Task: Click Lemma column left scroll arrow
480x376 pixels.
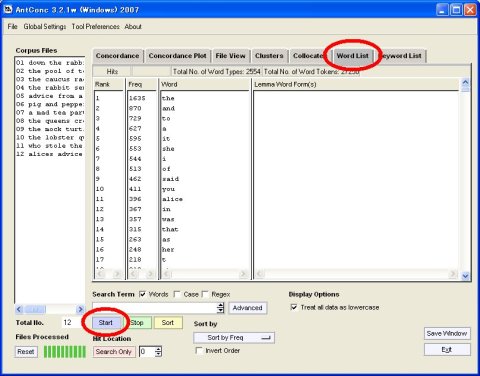Action: (x=260, y=274)
